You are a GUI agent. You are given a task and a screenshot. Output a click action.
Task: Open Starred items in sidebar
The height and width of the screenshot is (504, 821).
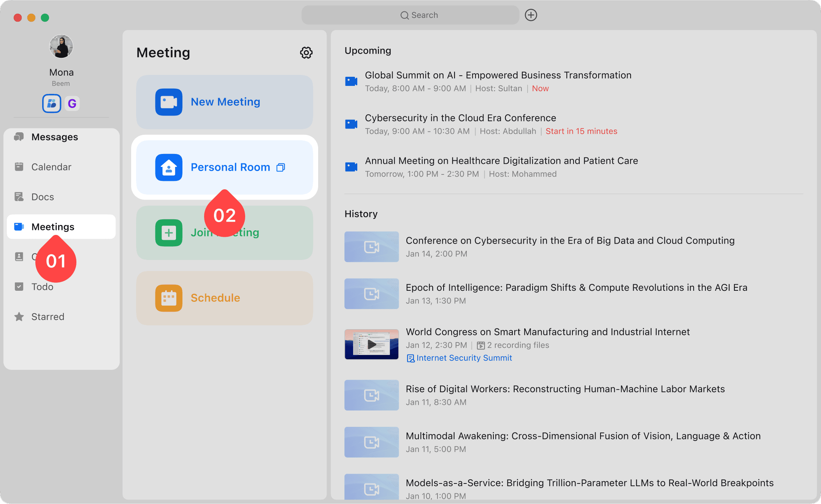click(48, 317)
